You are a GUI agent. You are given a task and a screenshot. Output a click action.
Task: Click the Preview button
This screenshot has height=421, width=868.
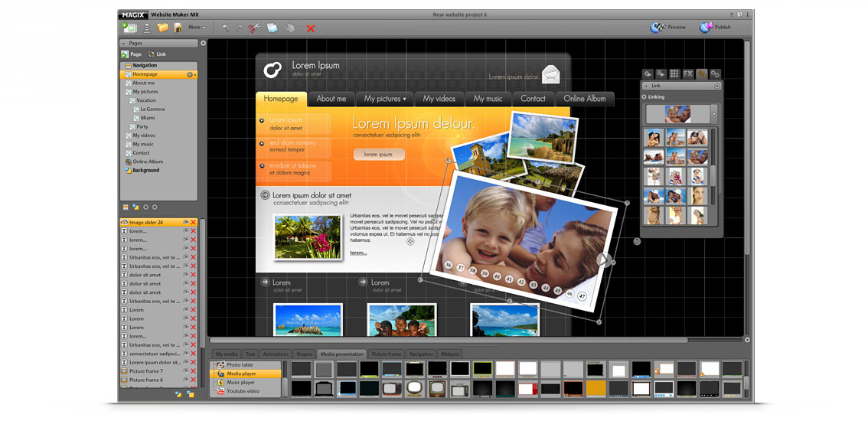(x=669, y=27)
